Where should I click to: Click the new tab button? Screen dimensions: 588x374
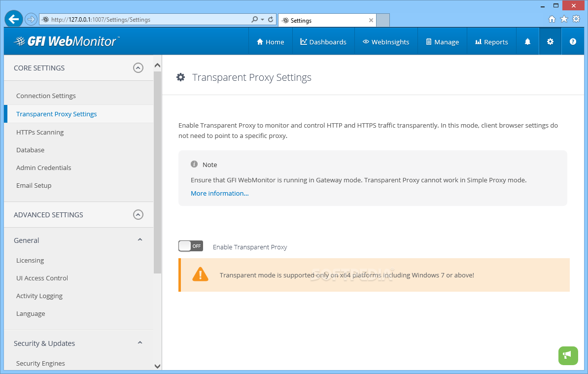tap(383, 20)
